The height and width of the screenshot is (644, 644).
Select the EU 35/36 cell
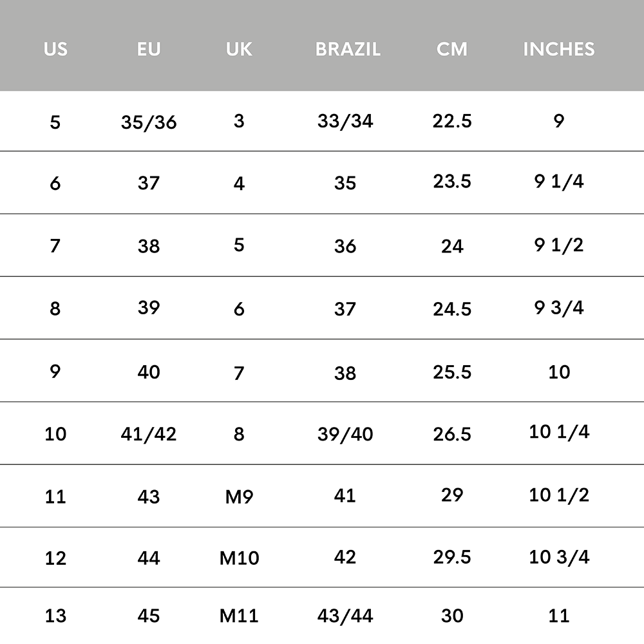click(x=149, y=122)
